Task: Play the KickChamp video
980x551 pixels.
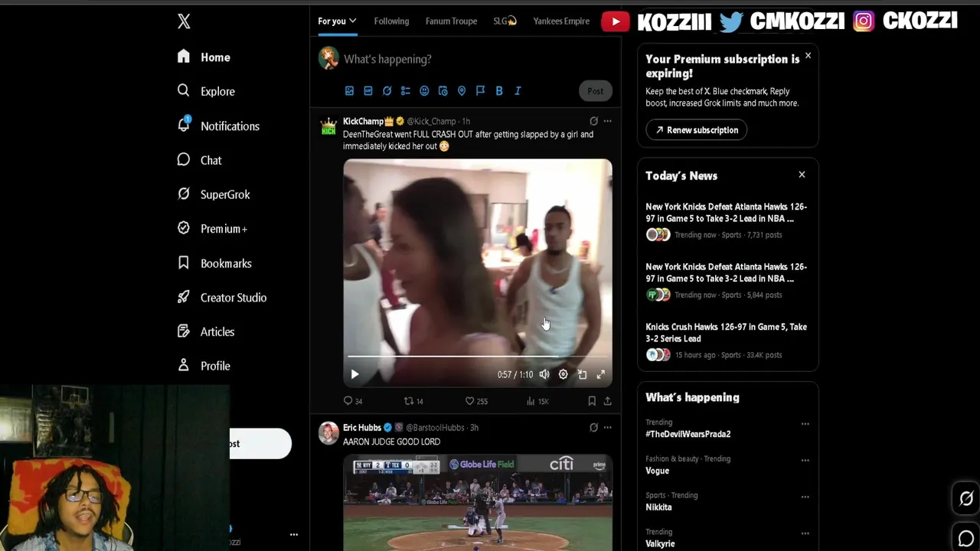Action: pos(354,374)
